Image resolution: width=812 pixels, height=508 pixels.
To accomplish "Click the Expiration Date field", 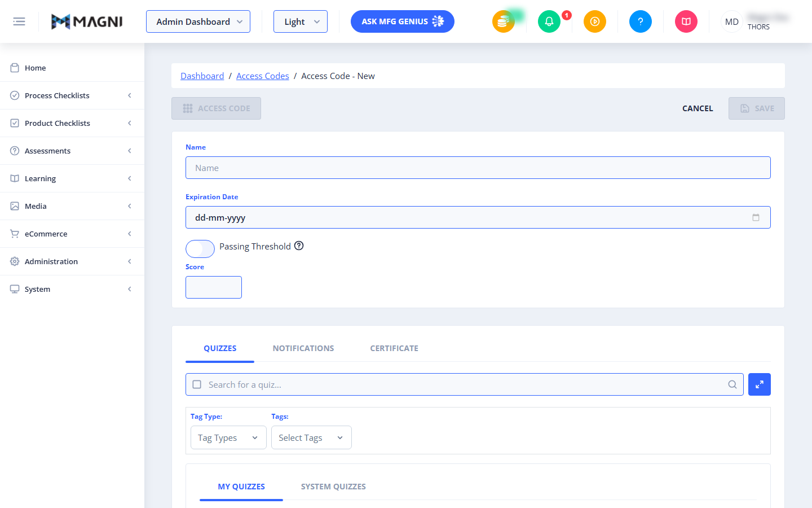I will coord(478,217).
